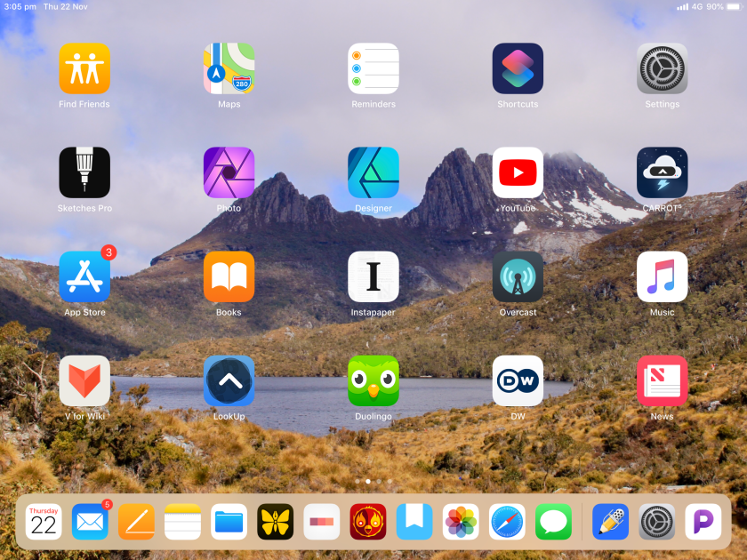Open the CARROT weather app
Viewport: 747px width, 560px height.
[663, 172]
